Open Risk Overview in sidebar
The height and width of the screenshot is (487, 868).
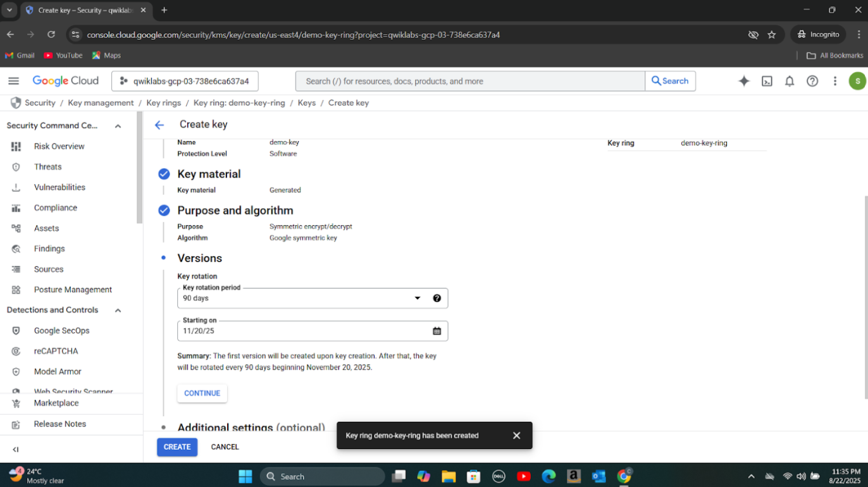[x=59, y=146]
